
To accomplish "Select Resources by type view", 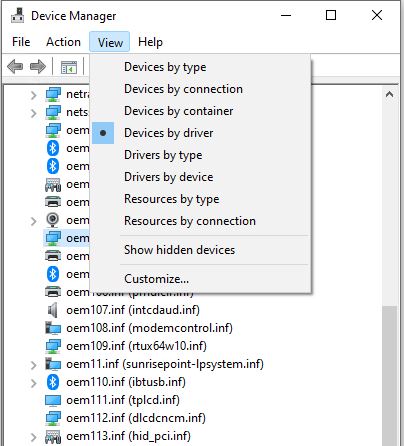I will tap(200, 199).
